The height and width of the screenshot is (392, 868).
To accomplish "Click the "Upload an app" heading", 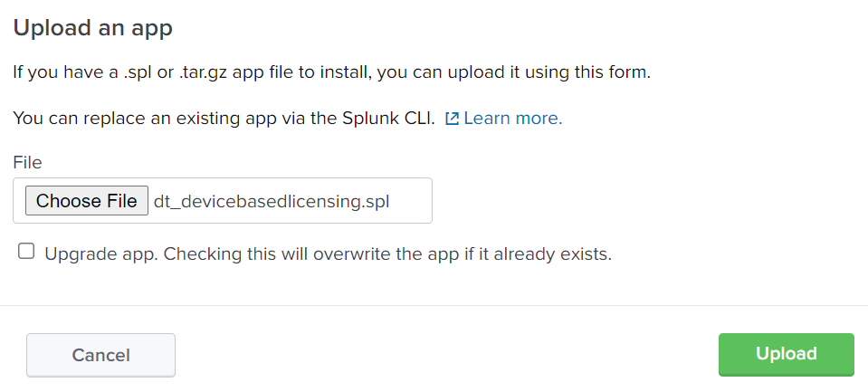I will (x=92, y=28).
